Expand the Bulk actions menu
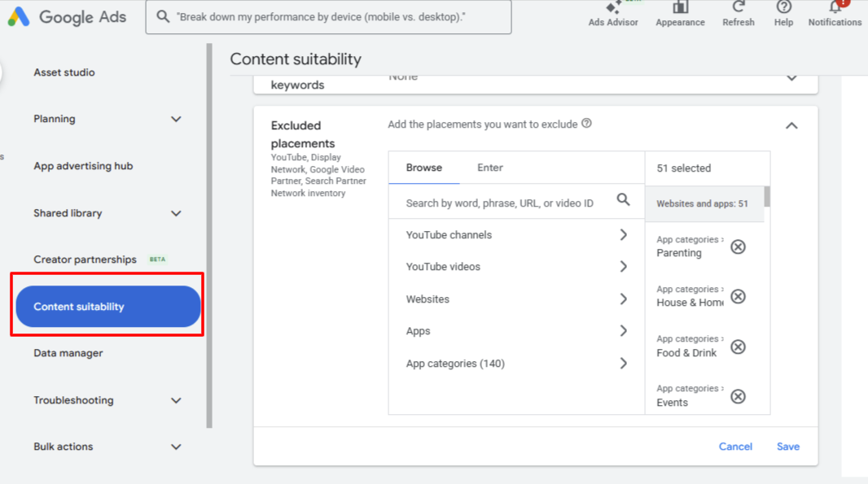868x484 pixels. [176, 447]
